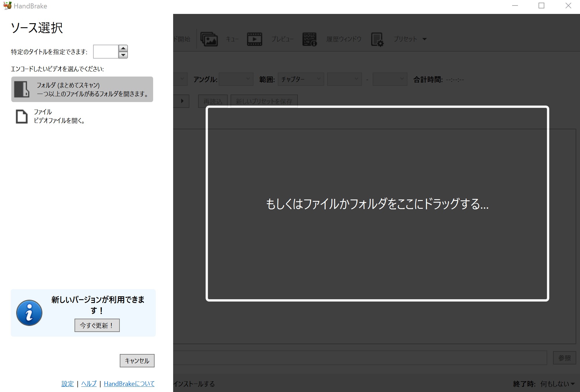The height and width of the screenshot is (392, 580).
Task: Decrease the title number spinner
Action: point(123,55)
